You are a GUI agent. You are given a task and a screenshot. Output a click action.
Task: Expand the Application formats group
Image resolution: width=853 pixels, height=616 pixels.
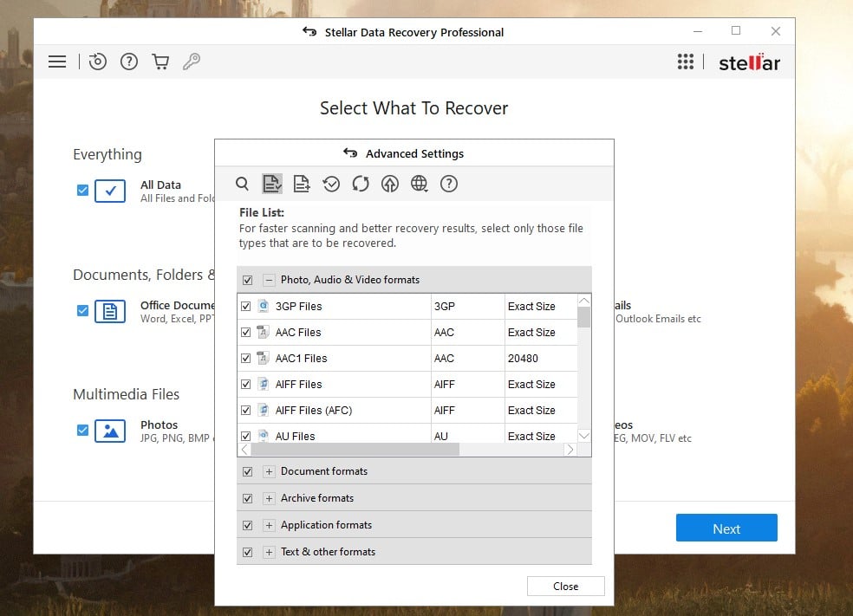coord(269,525)
